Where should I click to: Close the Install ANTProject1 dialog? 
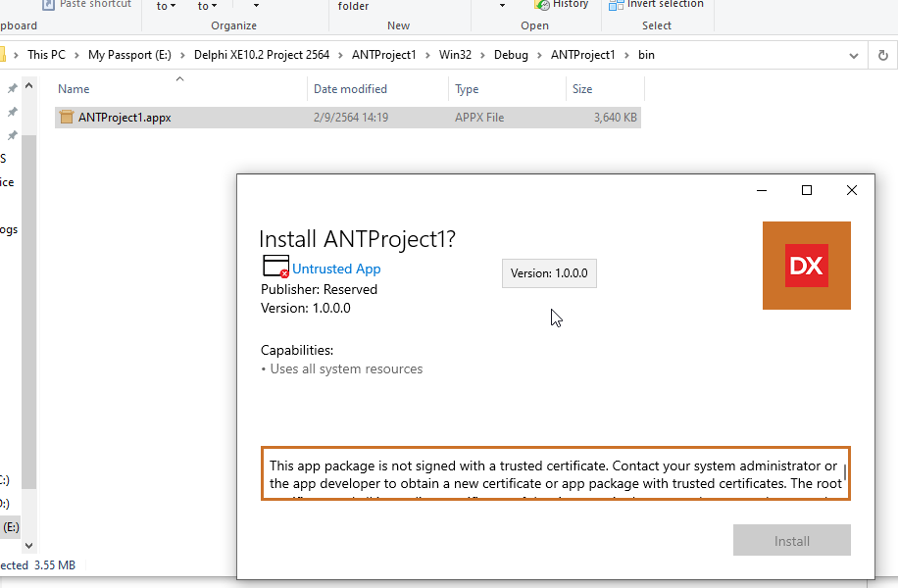coord(852,190)
